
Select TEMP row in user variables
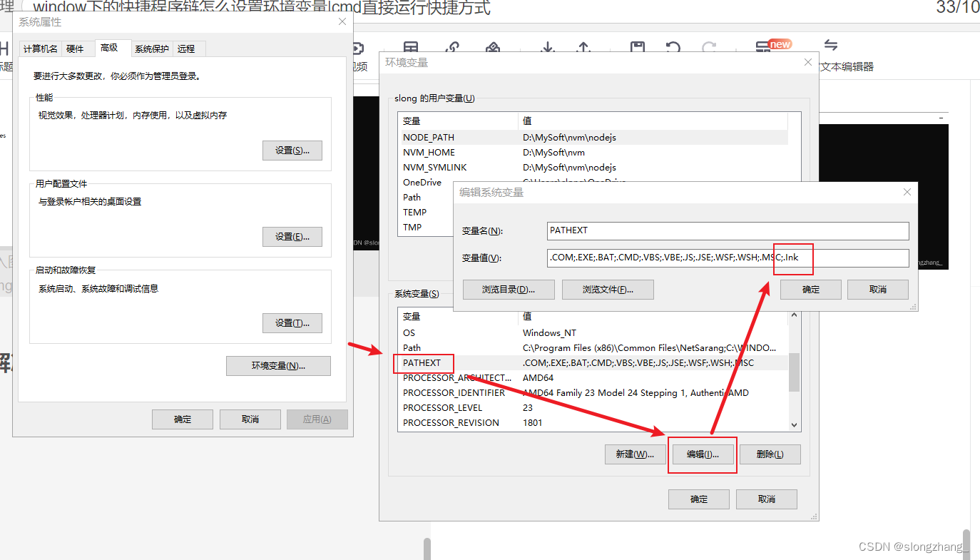pos(427,213)
